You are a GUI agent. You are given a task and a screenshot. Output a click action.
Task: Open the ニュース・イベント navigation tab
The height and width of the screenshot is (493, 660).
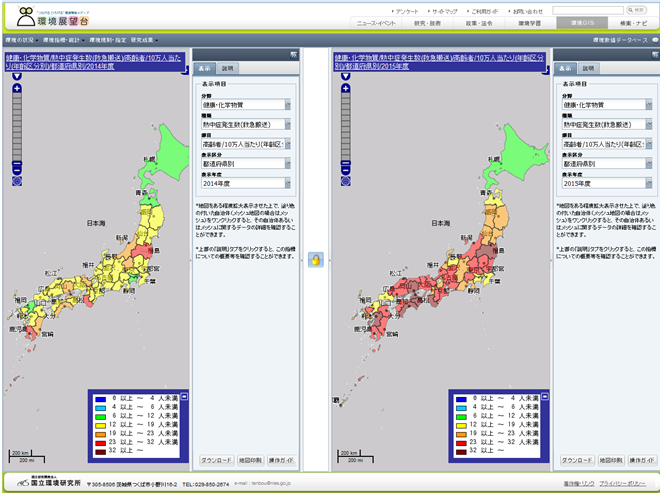point(378,21)
